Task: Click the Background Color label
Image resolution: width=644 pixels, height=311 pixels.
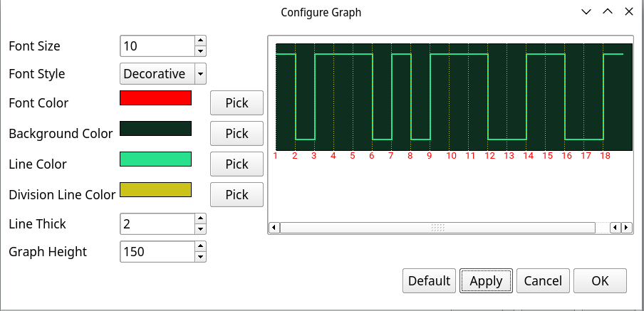Action: tap(61, 134)
